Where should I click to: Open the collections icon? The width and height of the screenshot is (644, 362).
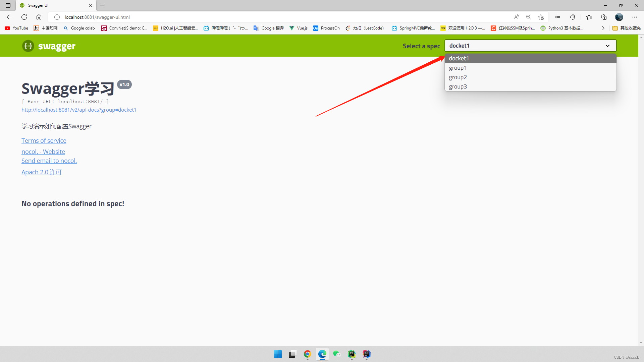[x=604, y=17]
